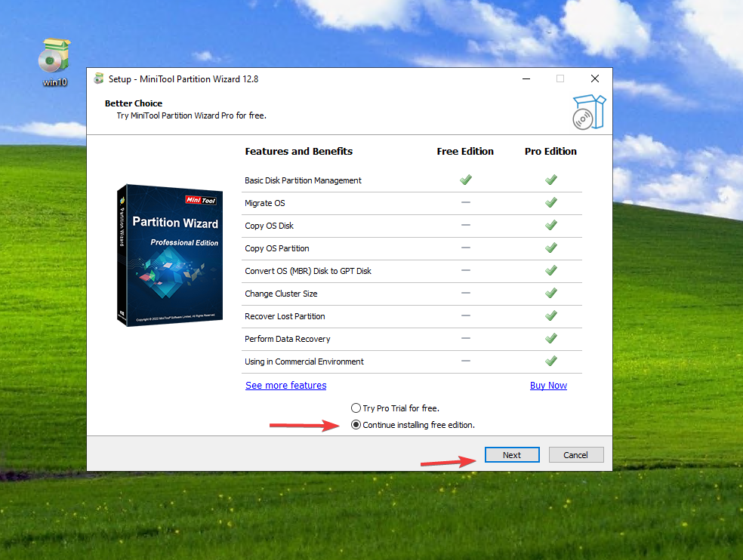Screen dimensions: 743x560
Task: Click the installer box icon in header
Action: 589,112
